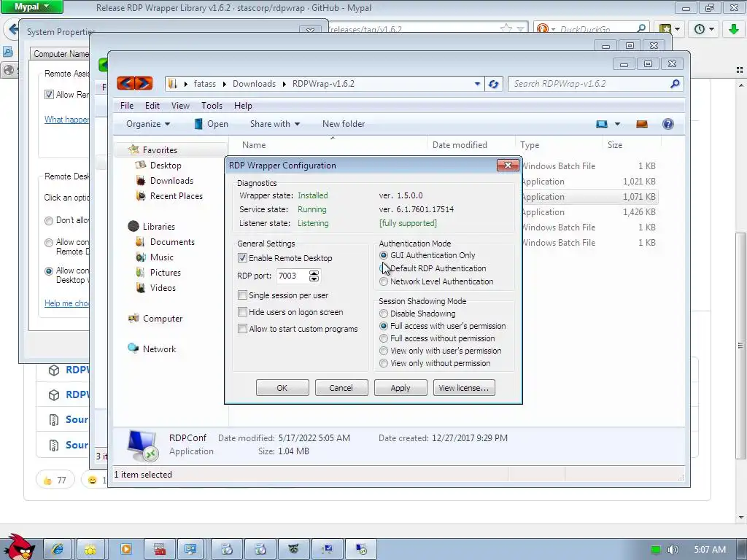Select Disable Shadowing option
747x560 pixels.
tap(384, 314)
